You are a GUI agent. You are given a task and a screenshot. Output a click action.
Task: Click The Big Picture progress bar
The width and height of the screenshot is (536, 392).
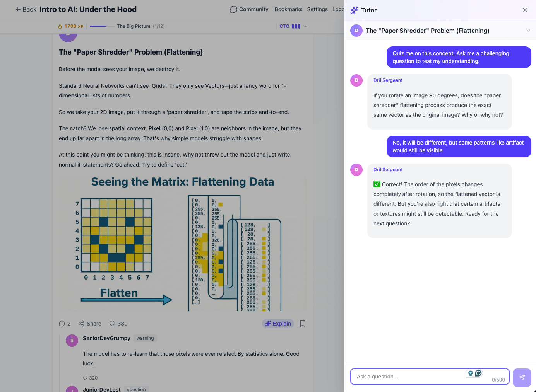coord(101,26)
